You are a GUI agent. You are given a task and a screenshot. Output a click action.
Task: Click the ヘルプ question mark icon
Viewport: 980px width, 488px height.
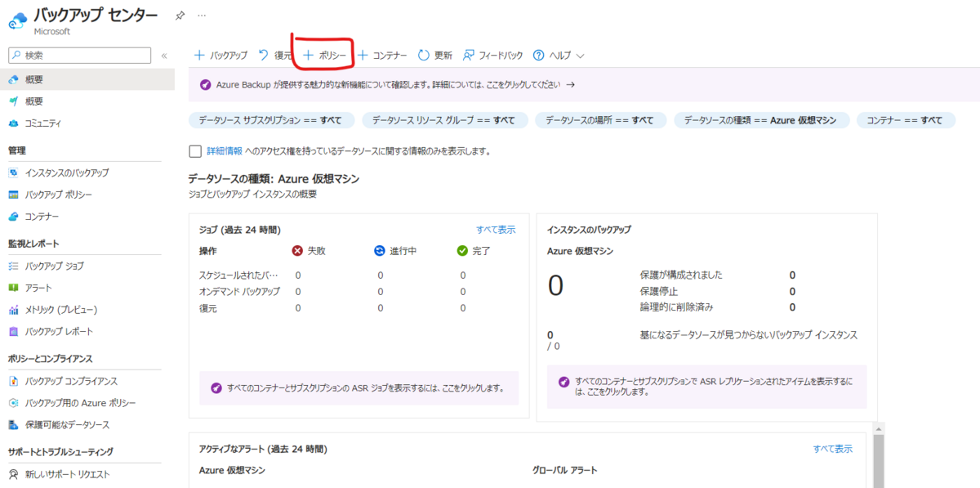538,56
